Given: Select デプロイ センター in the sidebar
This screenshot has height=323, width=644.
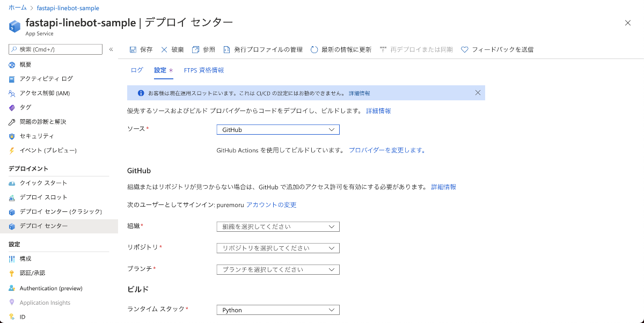Looking at the screenshot, I should [x=59, y=226].
